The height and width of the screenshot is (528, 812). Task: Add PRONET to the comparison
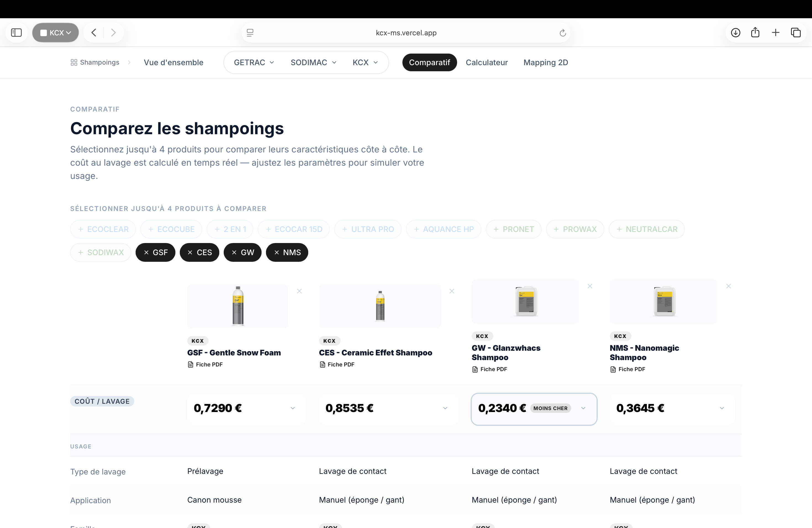[513, 229]
